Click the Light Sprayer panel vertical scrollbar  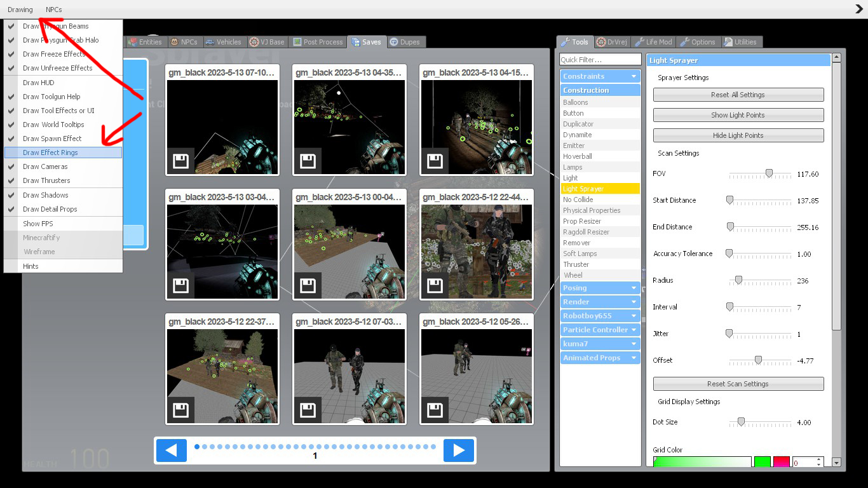click(x=836, y=196)
